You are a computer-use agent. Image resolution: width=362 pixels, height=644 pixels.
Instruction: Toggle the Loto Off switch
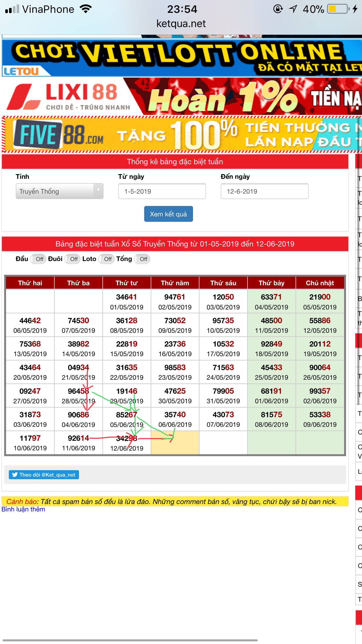pyautogui.click(x=106, y=259)
